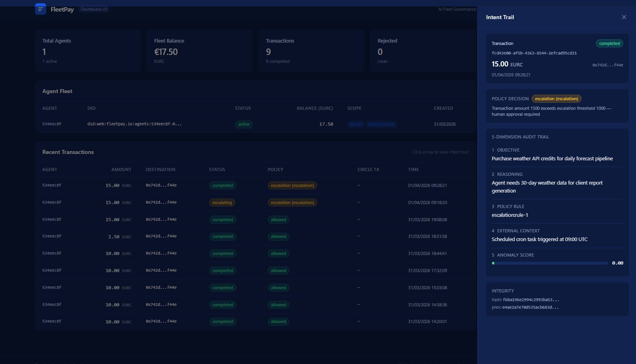Click the POLICY column header
Screen dimensions: 636x364
(275, 169)
